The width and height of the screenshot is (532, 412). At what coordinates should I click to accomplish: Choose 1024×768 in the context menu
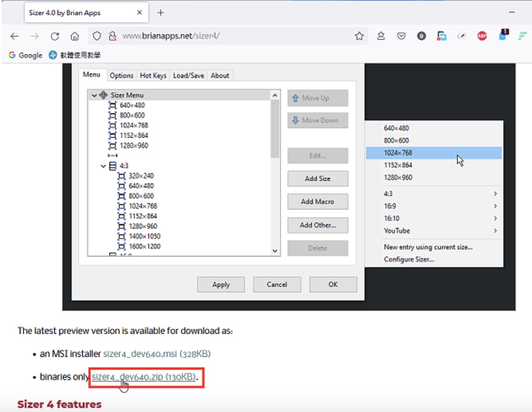tap(434, 153)
